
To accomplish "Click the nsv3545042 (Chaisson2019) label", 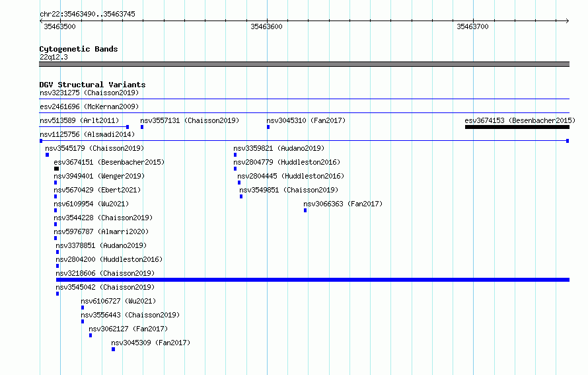I will click(105, 287).
